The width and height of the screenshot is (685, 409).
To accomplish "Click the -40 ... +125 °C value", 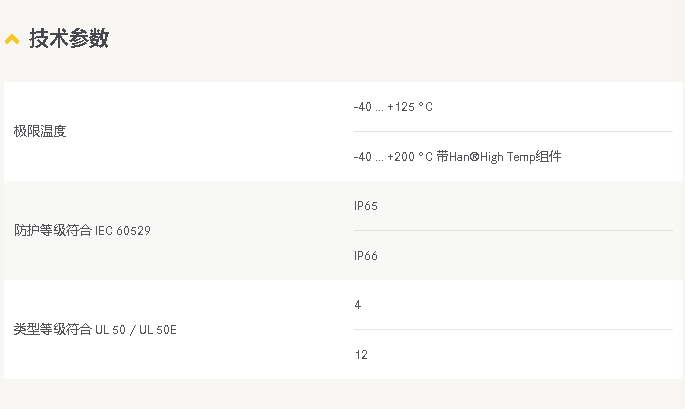I will (393, 107).
